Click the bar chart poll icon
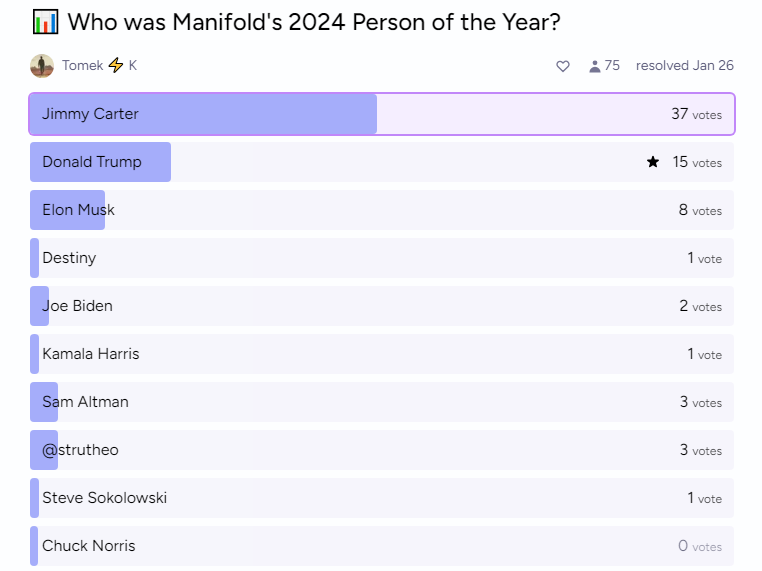This screenshot has width=762, height=571. pyautogui.click(x=46, y=22)
